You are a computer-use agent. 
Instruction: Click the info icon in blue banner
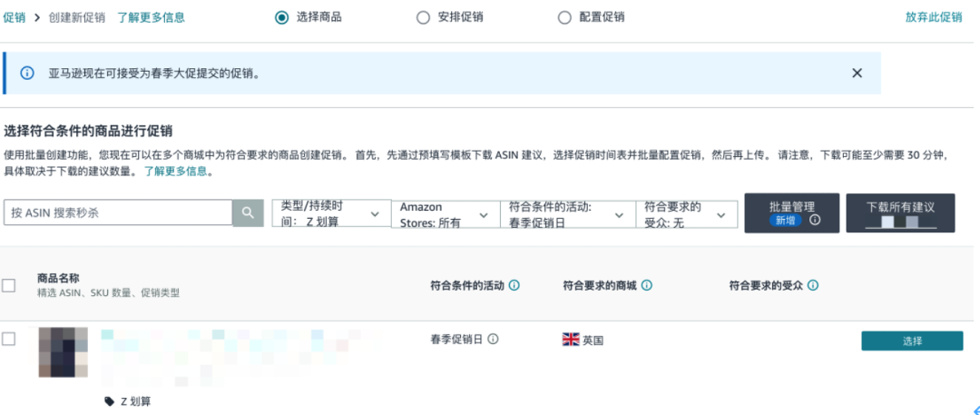(27, 73)
